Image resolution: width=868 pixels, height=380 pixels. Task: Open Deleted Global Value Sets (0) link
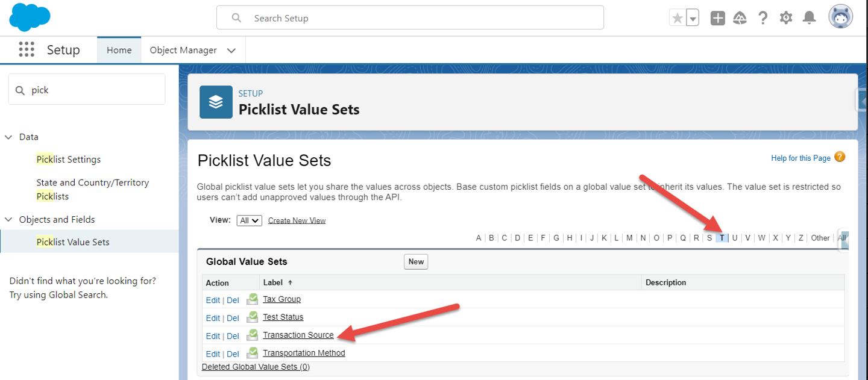click(x=256, y=367)
